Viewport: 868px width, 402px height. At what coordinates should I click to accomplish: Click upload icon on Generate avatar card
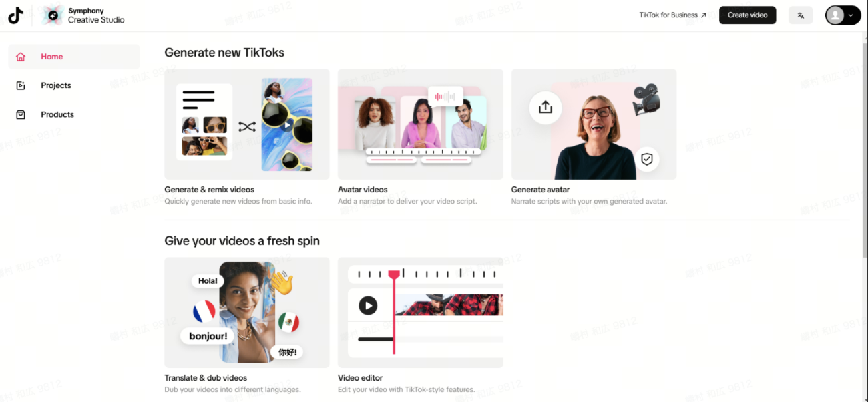click(x=546, y=107)
